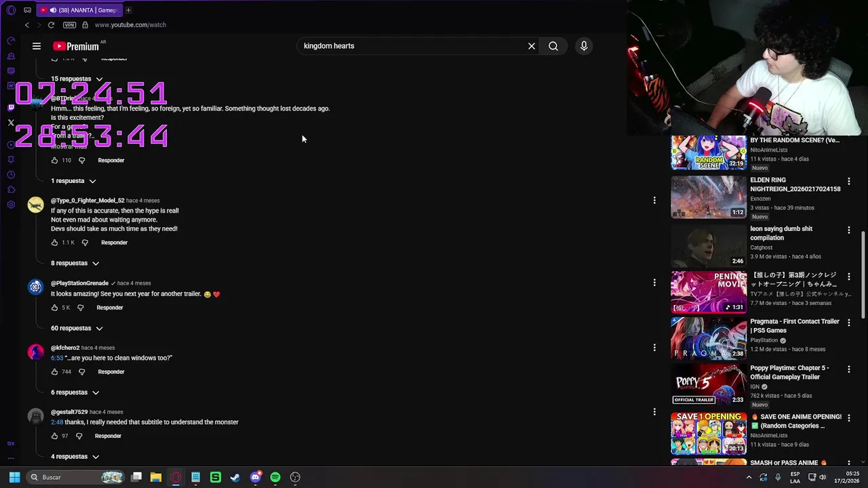Screen dimensions: 868x488
Task: Click the taskbar Buscar search box
Action: click(x=76, y=477)
